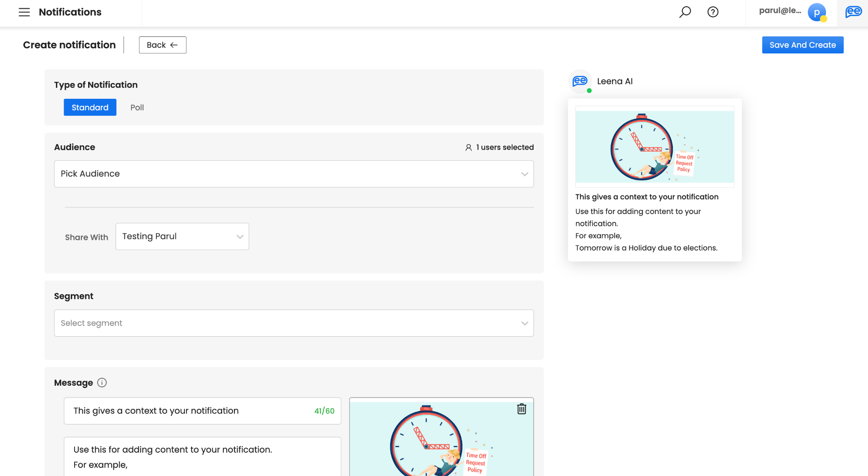
Task: Switch notification type to Poll
Action: pos(137,108)
